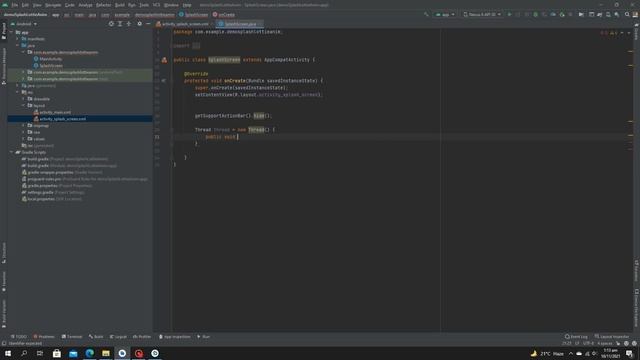Click the account avatar icon in toolbar
This screenshot has width=640, height=360.
[x=635, y=14]
